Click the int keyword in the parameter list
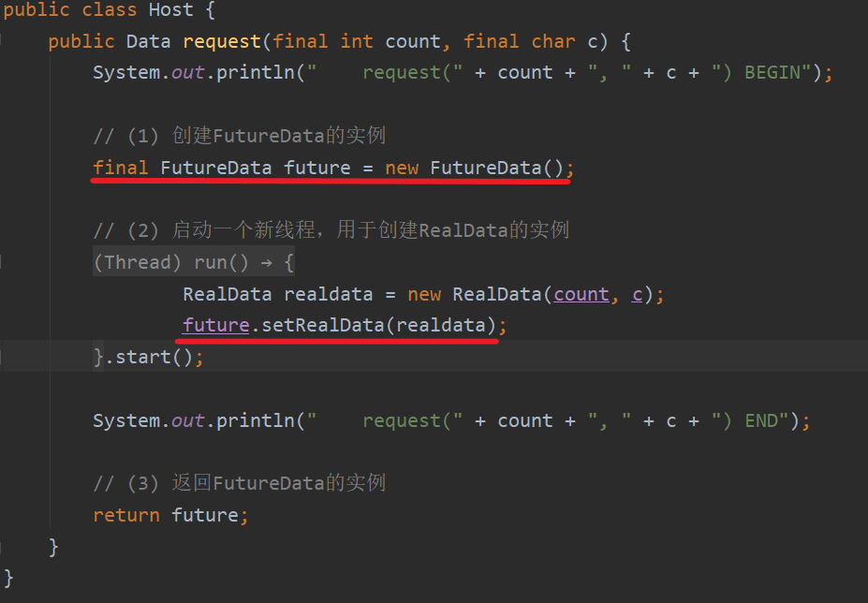This screenshot has width=868, height=603. 357,41
